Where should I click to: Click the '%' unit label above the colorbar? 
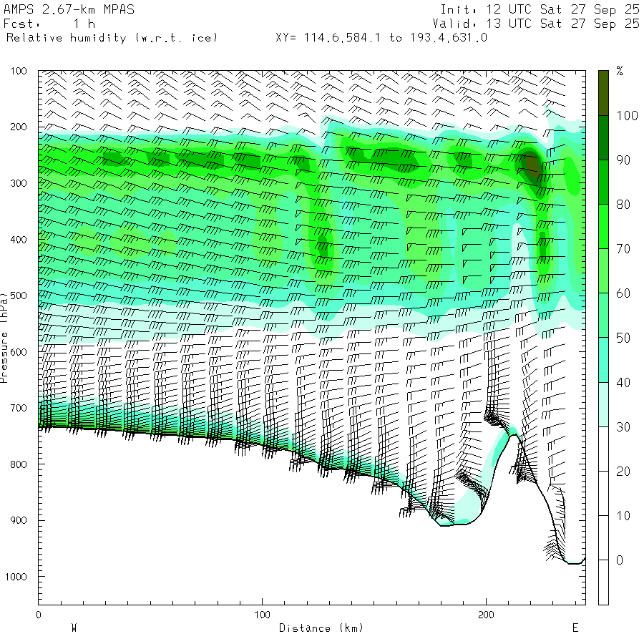coord(620,71)
